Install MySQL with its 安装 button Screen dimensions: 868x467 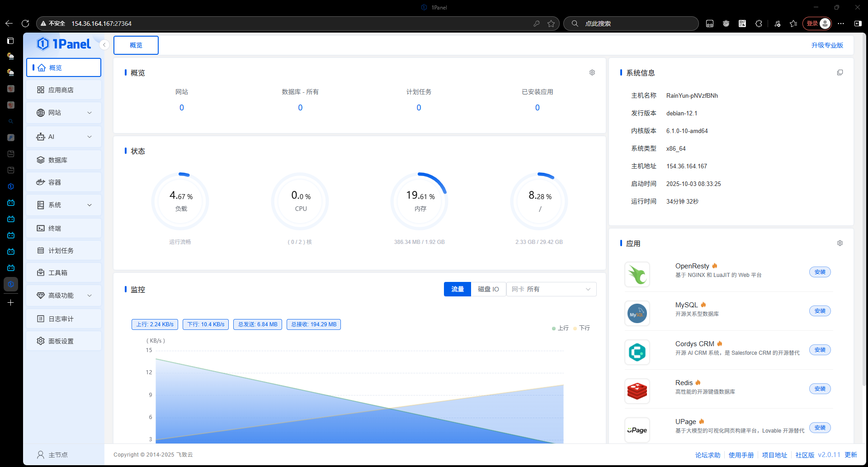tap(820, 311)
